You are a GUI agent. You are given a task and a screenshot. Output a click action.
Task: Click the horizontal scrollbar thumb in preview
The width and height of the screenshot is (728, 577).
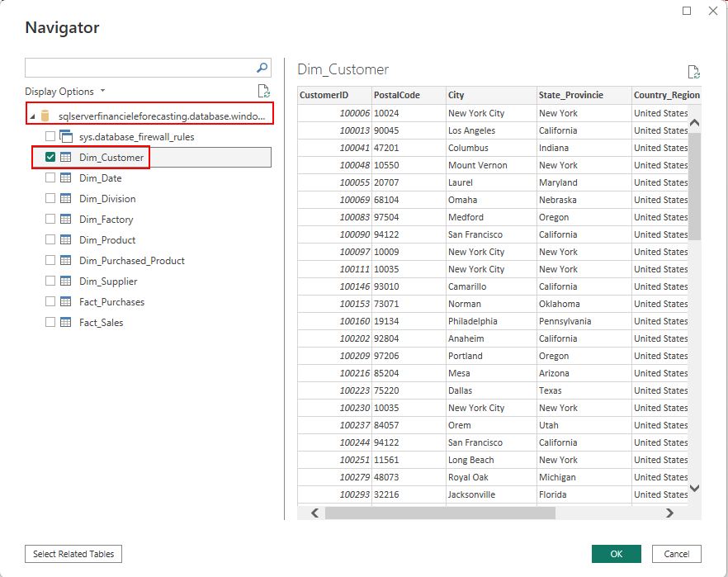coord(440,513)
